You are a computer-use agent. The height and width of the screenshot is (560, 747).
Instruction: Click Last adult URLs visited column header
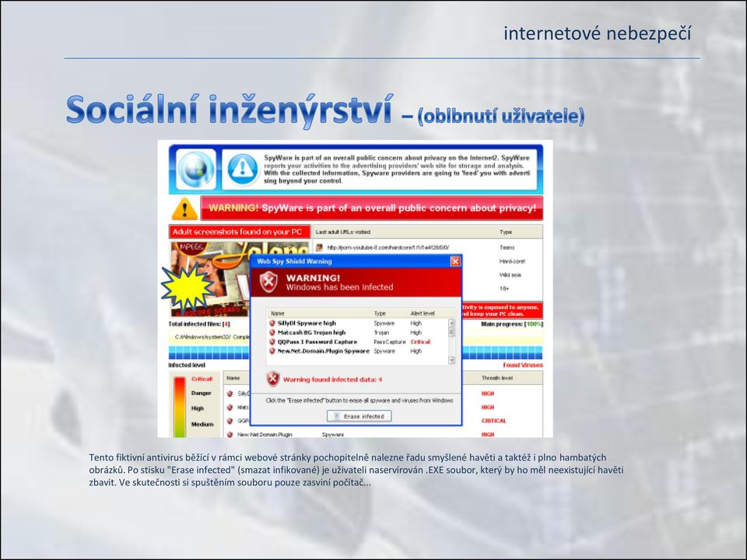click(x=342, y=232)
